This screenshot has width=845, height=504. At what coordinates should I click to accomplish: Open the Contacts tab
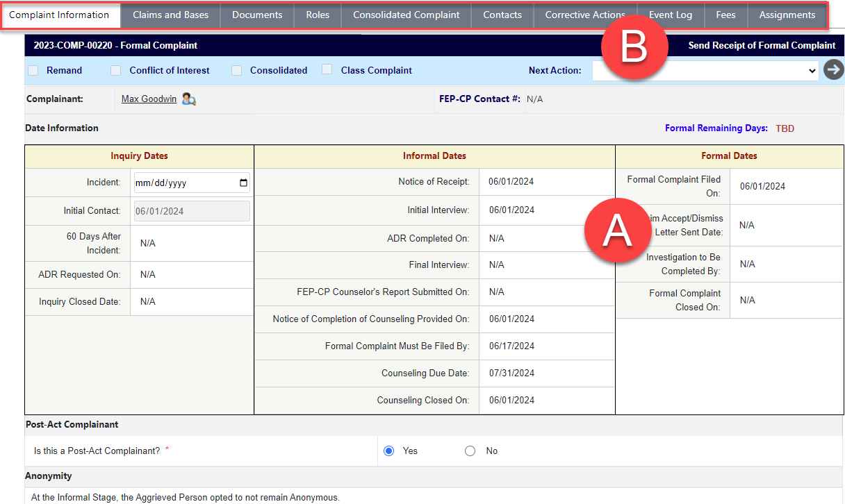502,15
